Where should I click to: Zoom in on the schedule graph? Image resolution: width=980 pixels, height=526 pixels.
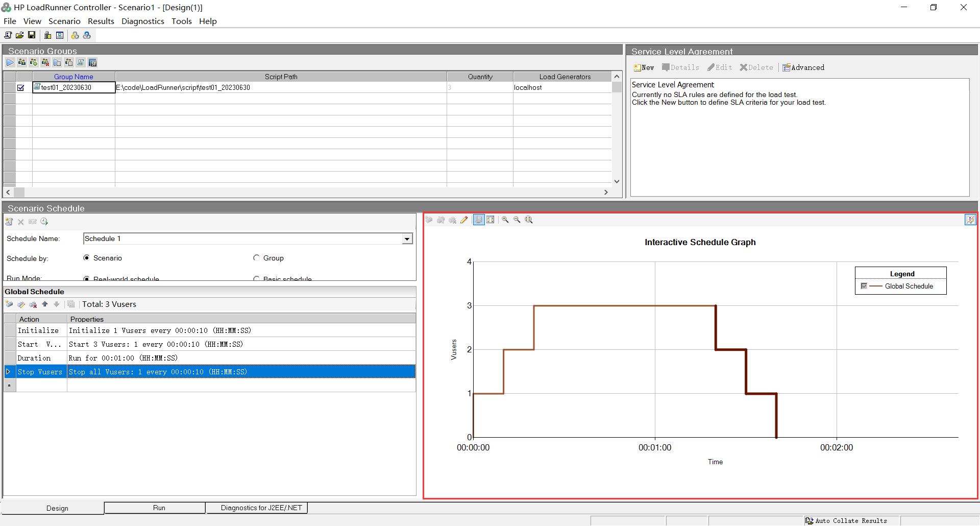coord(505,220)
